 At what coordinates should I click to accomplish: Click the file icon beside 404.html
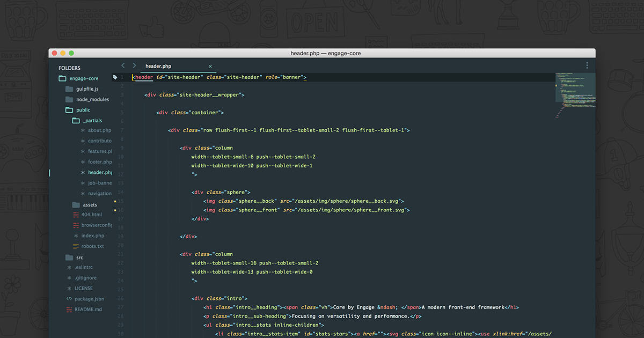click(76, 214)
